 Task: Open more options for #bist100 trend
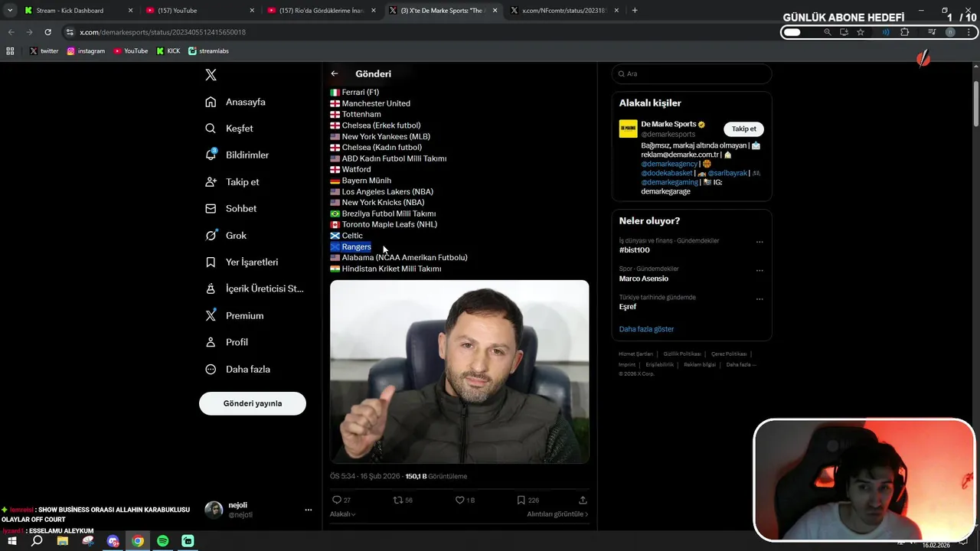(x=759, y=242)
